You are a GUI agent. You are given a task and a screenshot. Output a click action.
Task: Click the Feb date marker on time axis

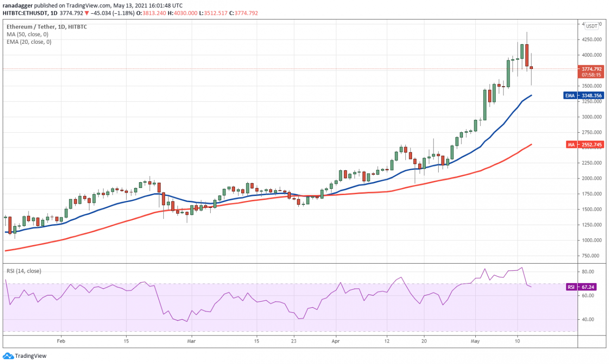pos(60,341)
